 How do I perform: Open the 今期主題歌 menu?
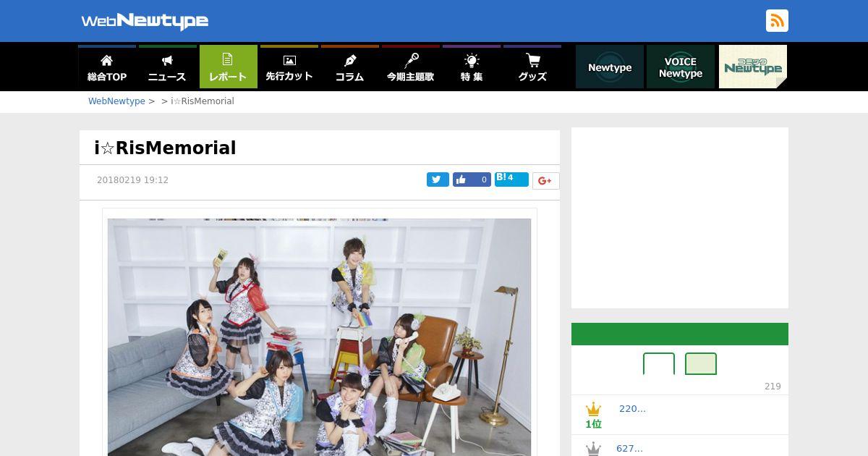[411, 67]
